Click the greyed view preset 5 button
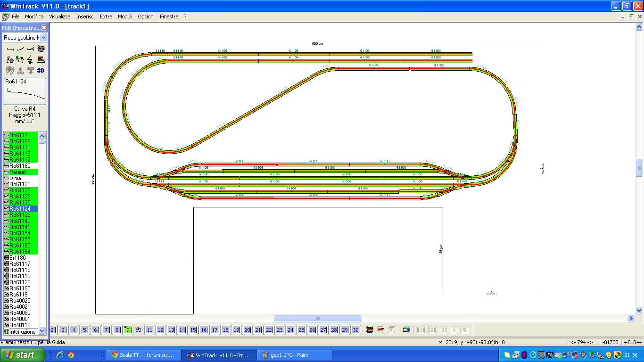644x362 pixels. (464, 330)
